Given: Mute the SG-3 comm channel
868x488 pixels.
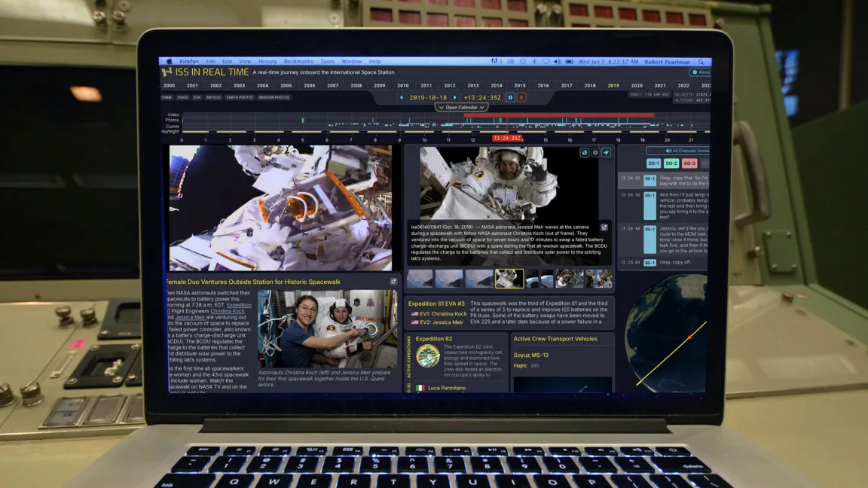Looking at the screenshot, I should (x=688, y=163).
